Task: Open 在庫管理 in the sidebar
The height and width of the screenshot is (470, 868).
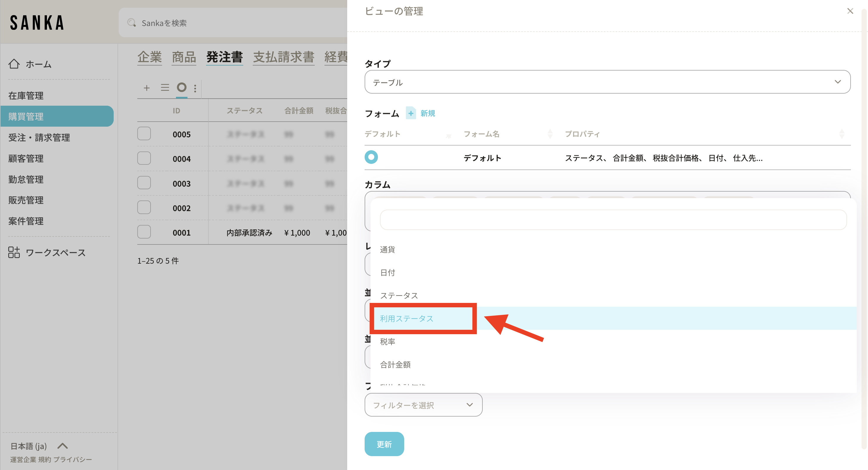Action: pos(26,96)
